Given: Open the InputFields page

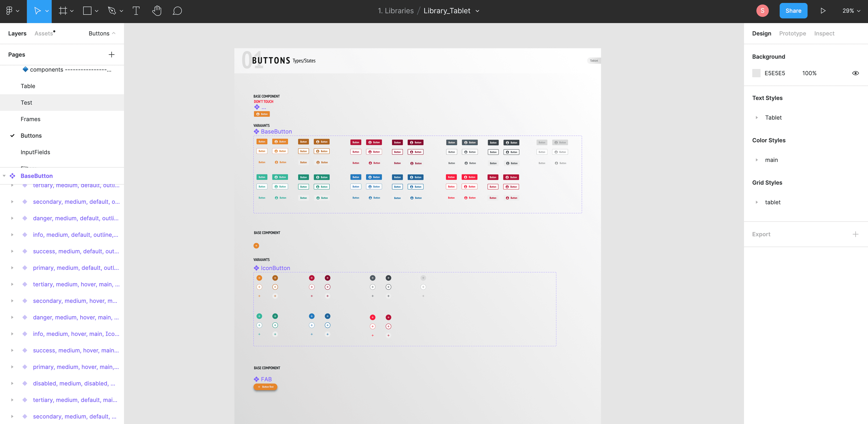Looking at the screenshot, I should [35, 152].
